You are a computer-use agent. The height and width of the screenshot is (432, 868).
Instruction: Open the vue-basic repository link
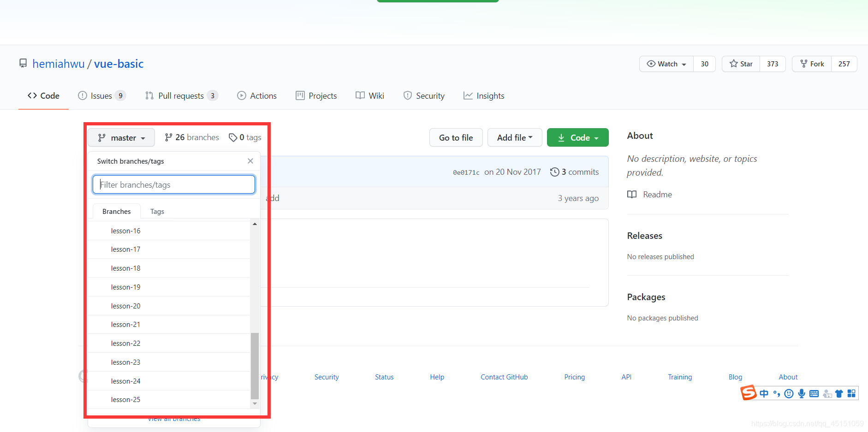click(x=119, y=64)
